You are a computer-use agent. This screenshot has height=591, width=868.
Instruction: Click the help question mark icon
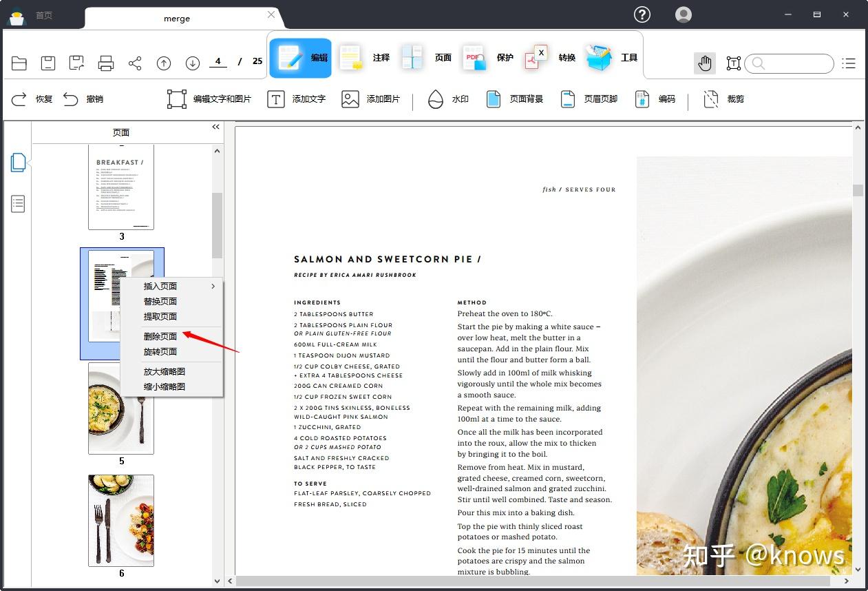[x=642, y=14]
